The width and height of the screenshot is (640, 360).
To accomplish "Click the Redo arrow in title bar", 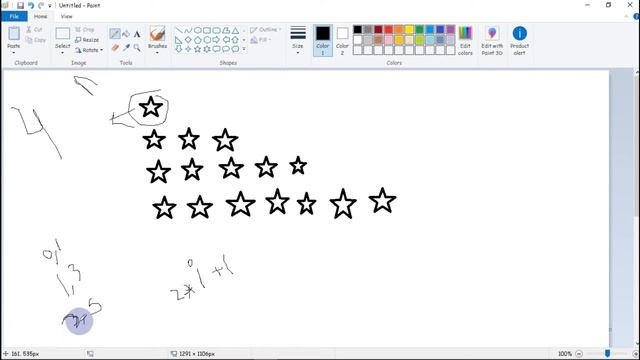I will [41, 5].
